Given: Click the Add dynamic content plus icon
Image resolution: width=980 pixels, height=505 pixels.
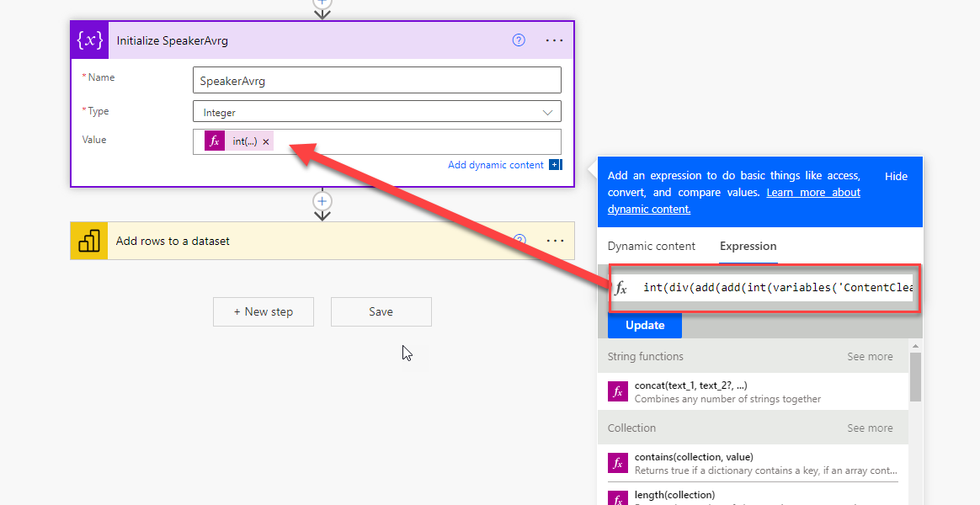Looking at the screenshot, I should click(555, 165).
